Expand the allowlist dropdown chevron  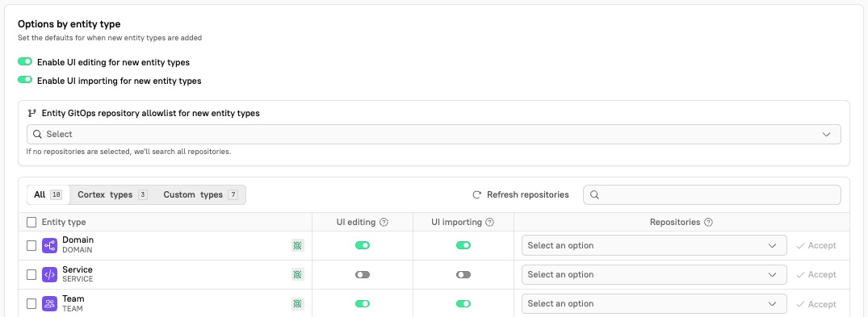[827, 135]
